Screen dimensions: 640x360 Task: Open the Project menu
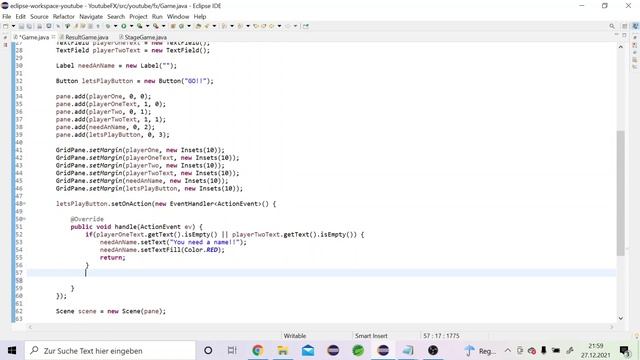pos(138,17)
